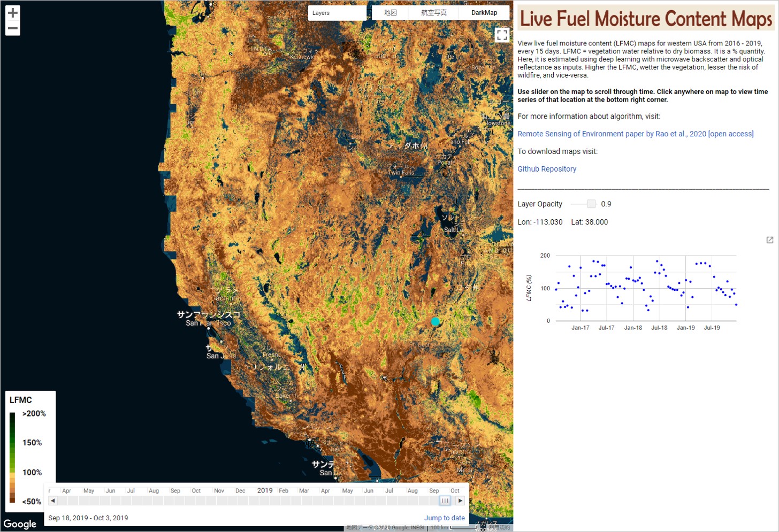Screen dimensions: 779x532
Task: Click the Layer Opacity slider handle
Action: 591,204
